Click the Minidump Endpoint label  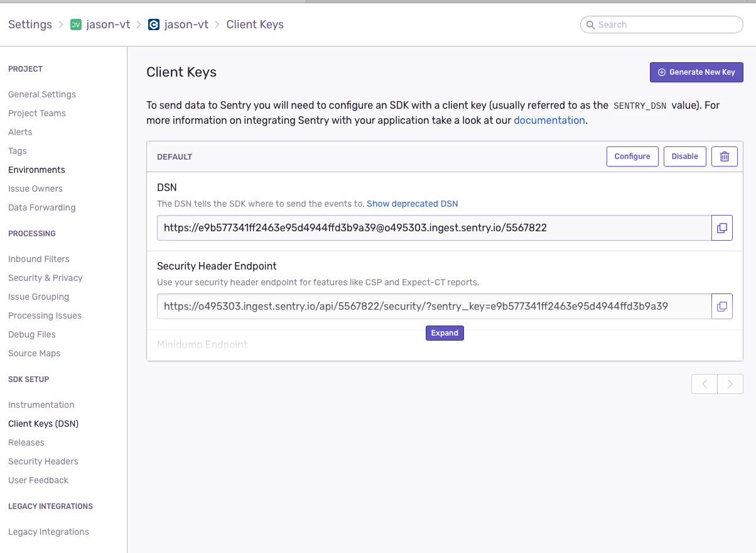click(202, 344)
